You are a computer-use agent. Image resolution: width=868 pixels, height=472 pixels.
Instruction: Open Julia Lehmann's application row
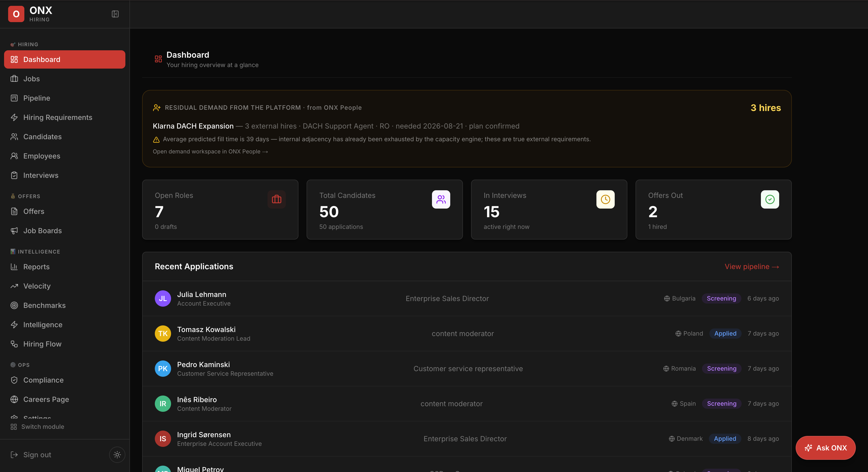pos(467,298)
